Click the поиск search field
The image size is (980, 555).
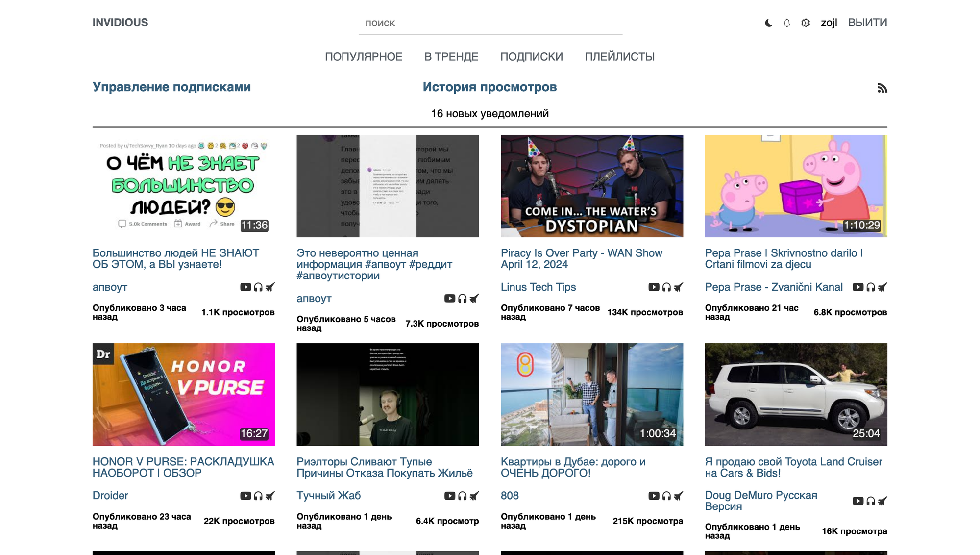tap(490, 23)
